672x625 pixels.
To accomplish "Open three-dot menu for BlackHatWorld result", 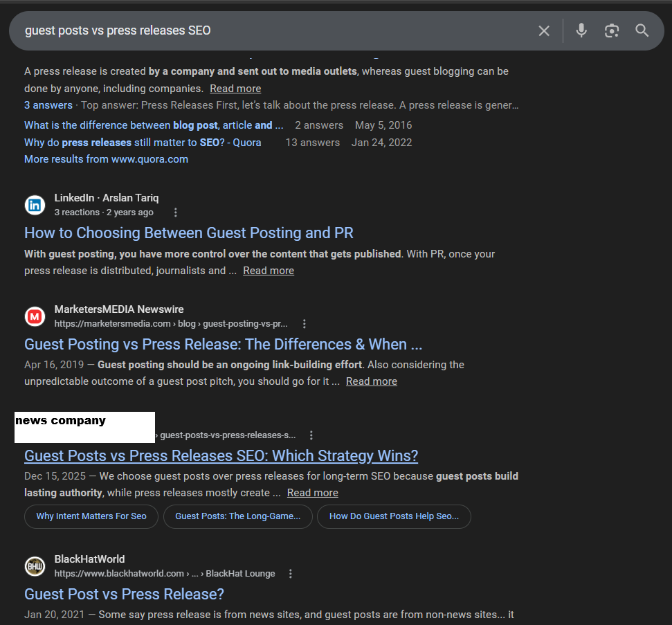I will pyautogui.click(x=291, y=574).
